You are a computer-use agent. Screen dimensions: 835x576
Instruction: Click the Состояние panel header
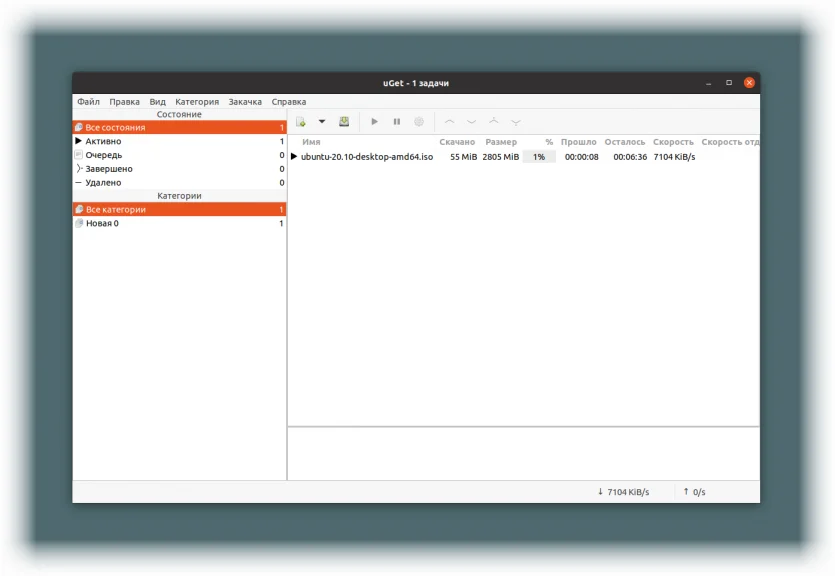coord(179,114)
